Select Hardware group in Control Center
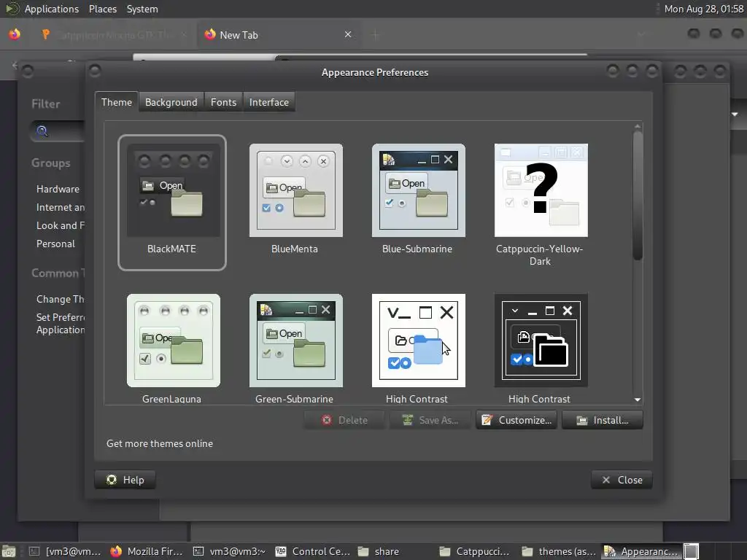Viewport: 747px width, 560px height. (x=58, y=189)
